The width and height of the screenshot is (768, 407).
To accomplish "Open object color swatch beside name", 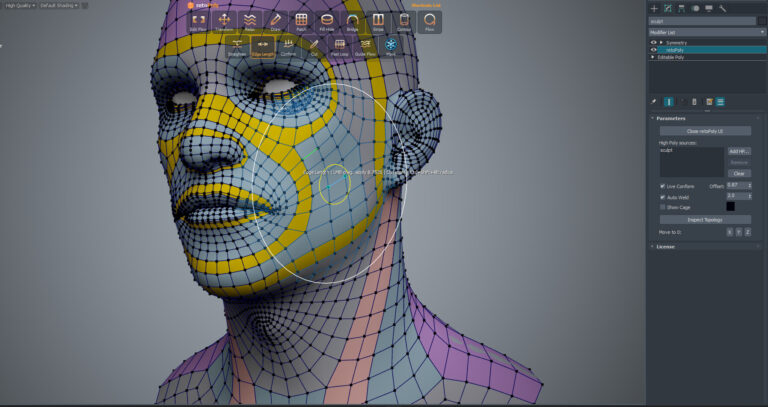I will (762, 21).
